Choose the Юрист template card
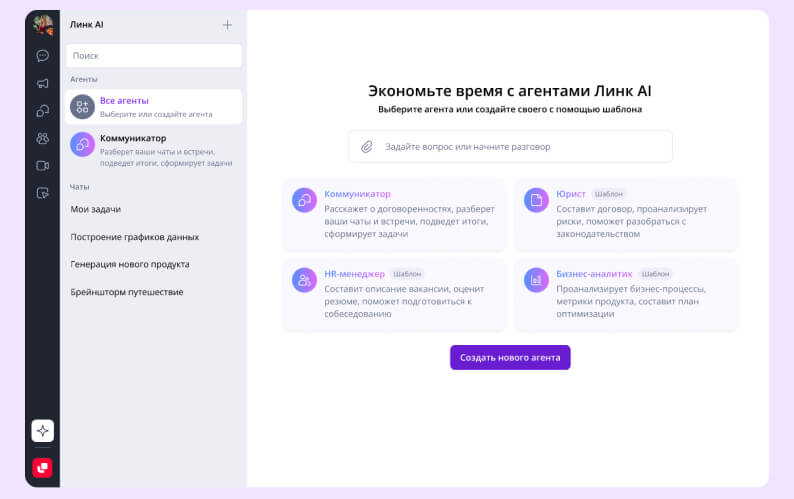 (x=626, y=214)
